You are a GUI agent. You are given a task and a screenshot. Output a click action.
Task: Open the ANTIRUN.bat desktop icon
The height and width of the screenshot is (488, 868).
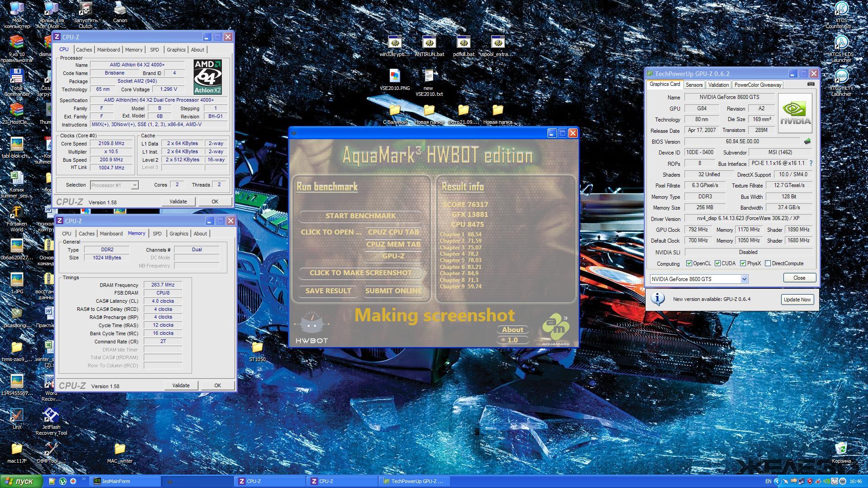tap(429, 43)
